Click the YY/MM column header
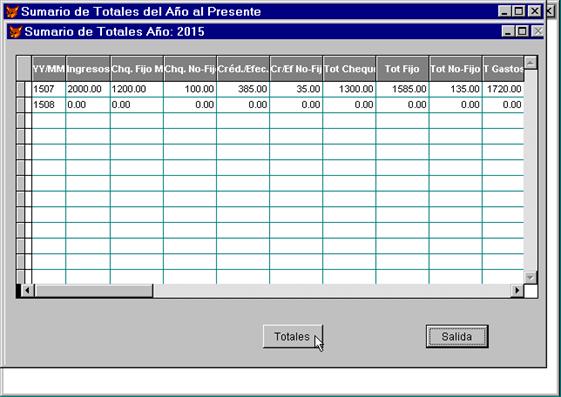 (49, 69)
